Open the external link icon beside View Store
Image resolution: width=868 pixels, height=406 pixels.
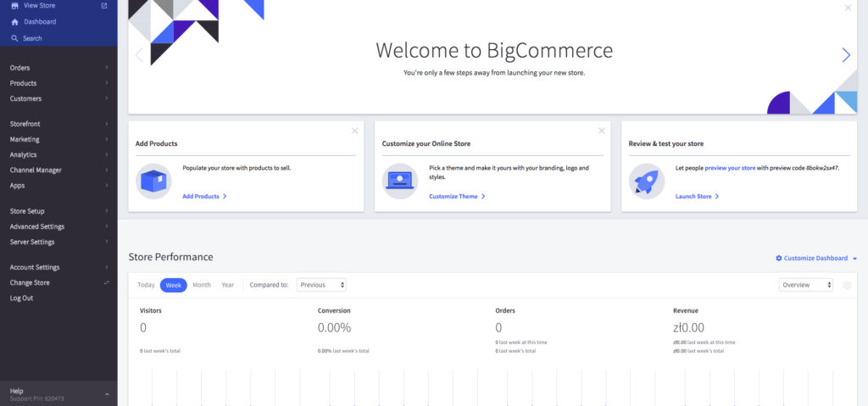(x=104, y=6)
